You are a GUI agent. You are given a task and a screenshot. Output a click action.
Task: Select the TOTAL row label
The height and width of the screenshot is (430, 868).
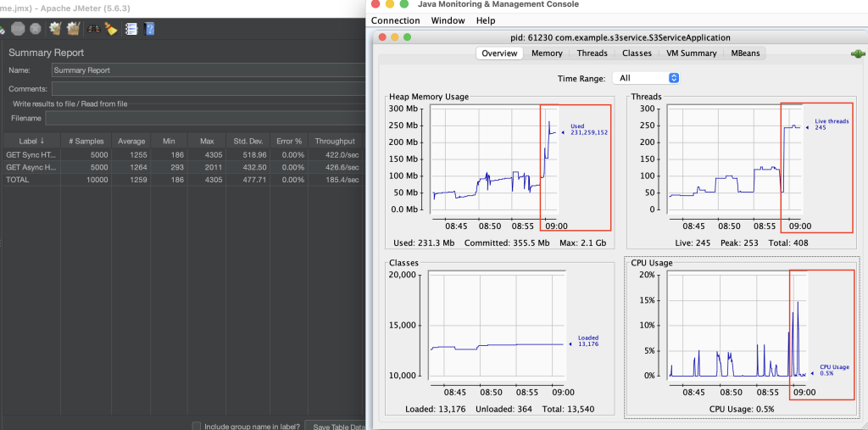click(x=18, y=180)
